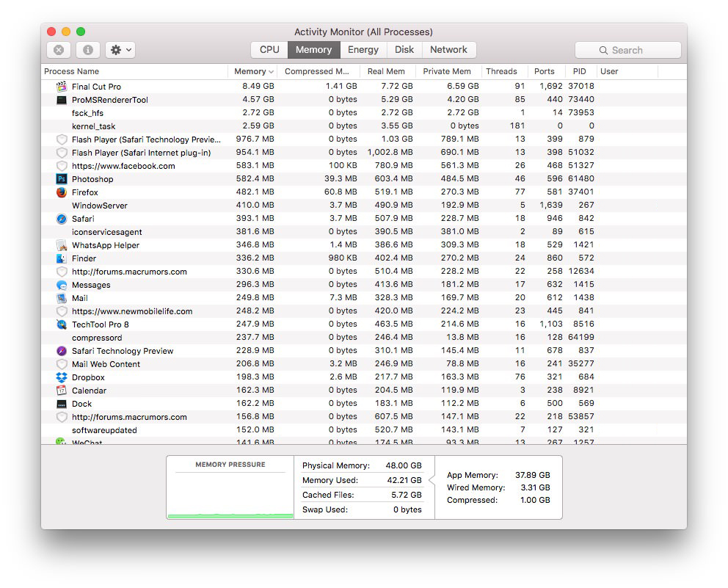Click the Compressed 1.00 GB entry

pyautogui.click(x=498, y=500)
